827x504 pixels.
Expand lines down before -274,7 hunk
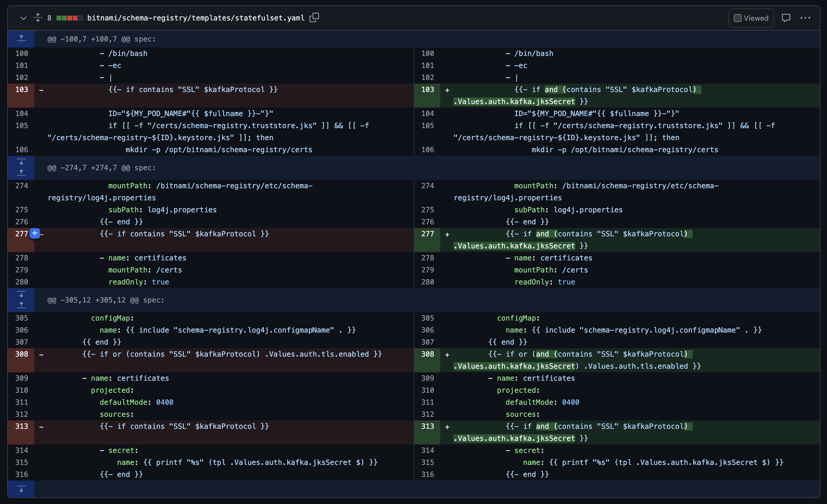[x=21, y=162]
